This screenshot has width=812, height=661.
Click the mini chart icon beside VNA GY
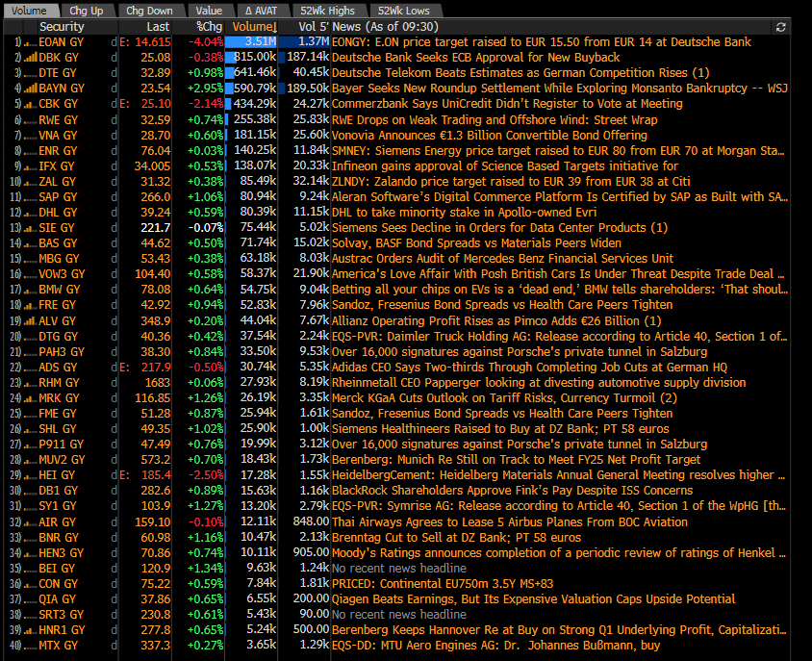31,137
